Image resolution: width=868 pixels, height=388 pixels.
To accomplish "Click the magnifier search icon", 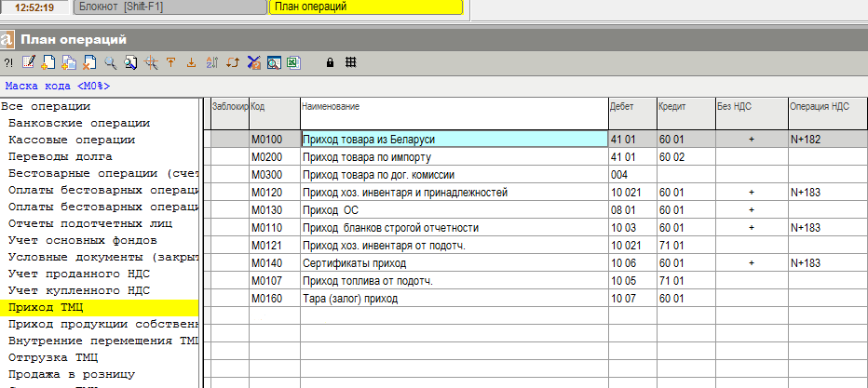I will [111, 63].
